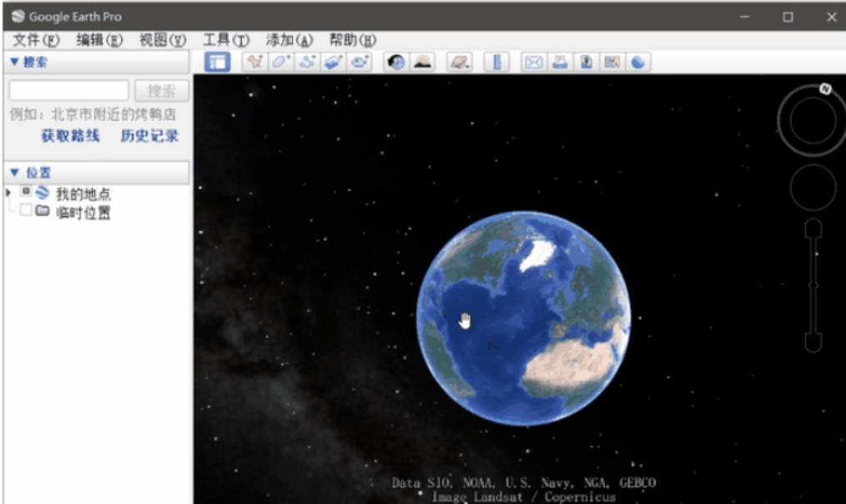Click the 我的地点 globe icon
846x504 pixels.
(x=43, y=192)
